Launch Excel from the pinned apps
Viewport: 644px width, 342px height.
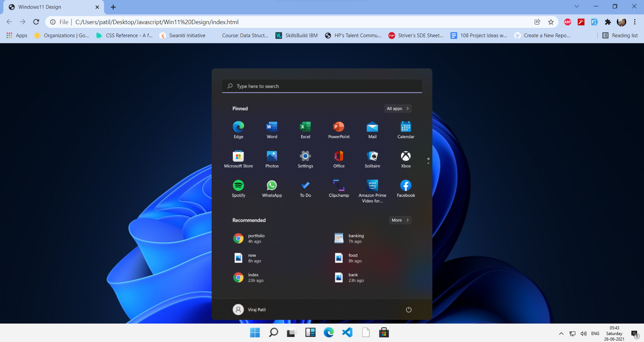(305, 130)
